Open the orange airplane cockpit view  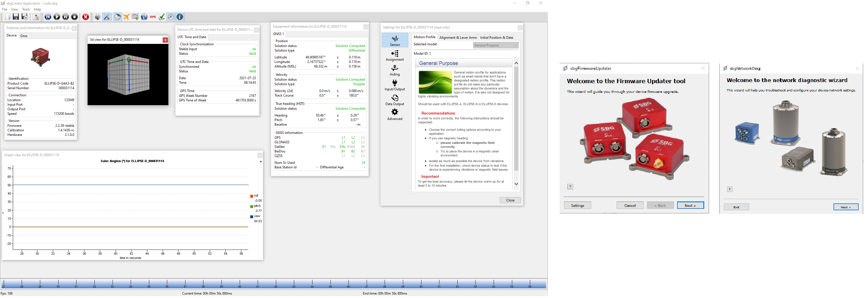[126, 17]
